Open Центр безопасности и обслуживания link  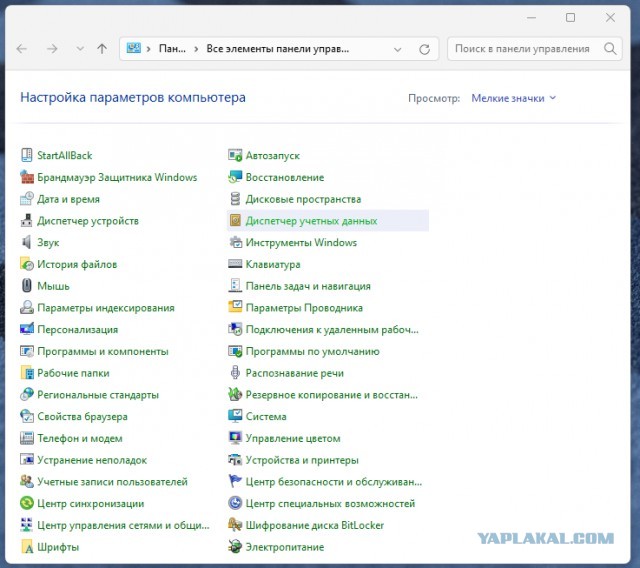point(334,481)
